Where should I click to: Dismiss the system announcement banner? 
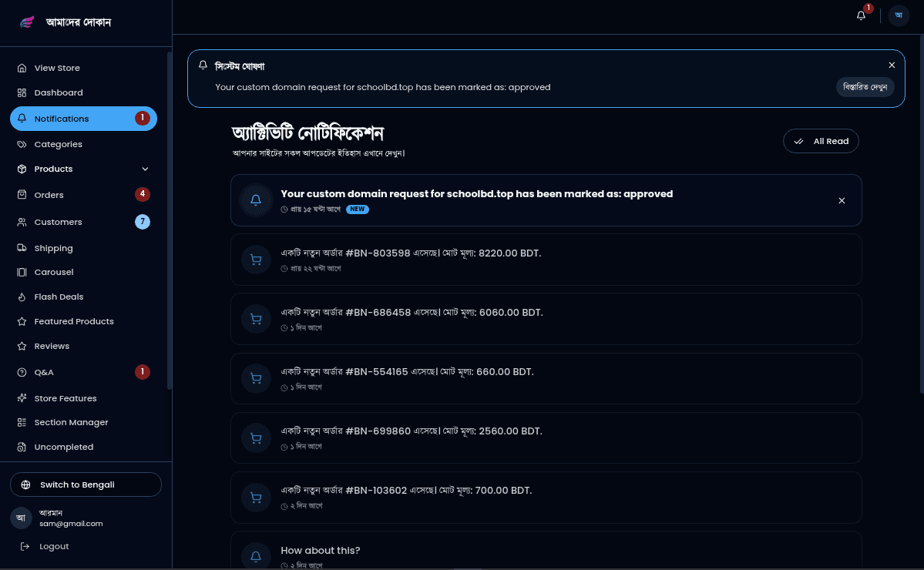point(892,65)
